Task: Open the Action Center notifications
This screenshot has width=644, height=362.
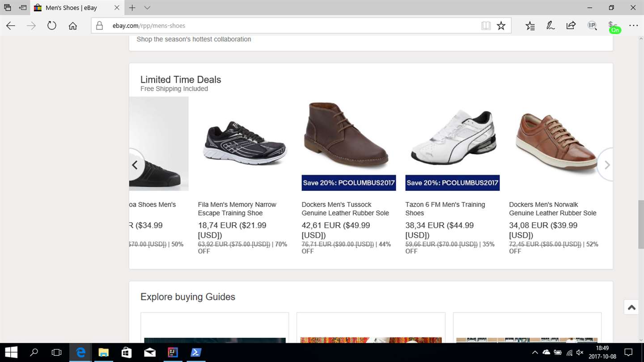Action: pyautogui.click(x=628, y=352)
